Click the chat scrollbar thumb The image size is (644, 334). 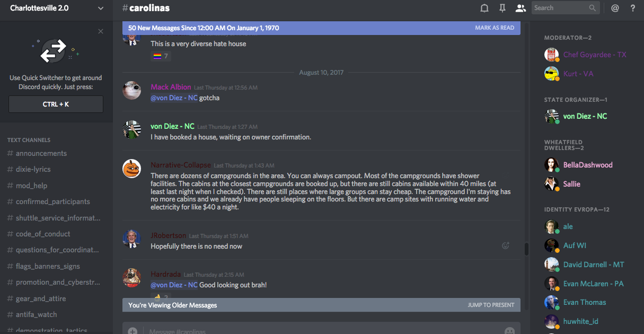pos(526,249)
